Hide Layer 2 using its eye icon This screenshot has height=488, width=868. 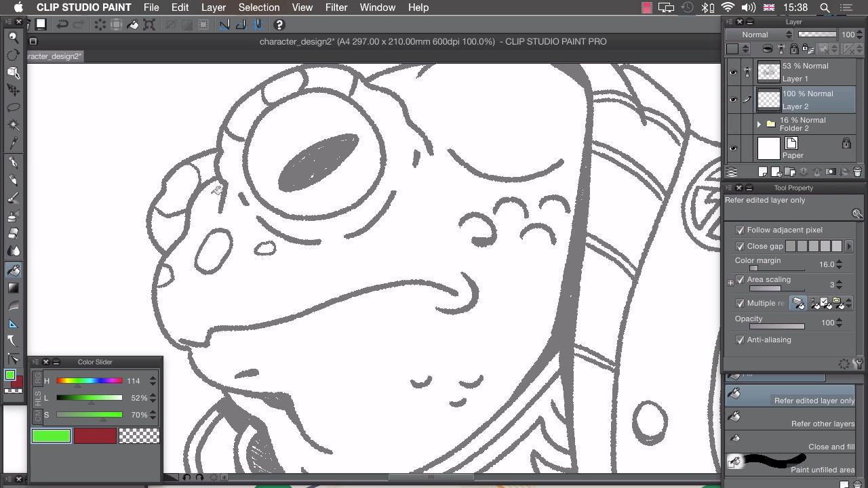[732, 100]
